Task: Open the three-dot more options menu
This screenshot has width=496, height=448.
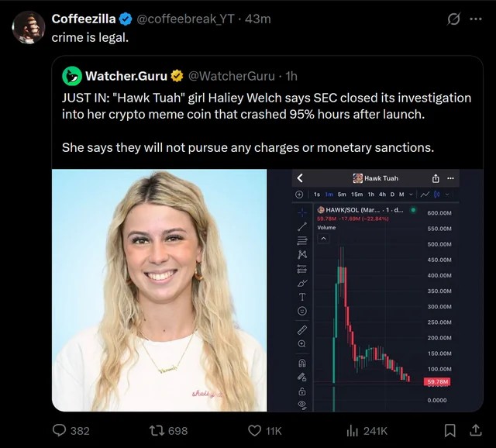Action: coord(475,19)
